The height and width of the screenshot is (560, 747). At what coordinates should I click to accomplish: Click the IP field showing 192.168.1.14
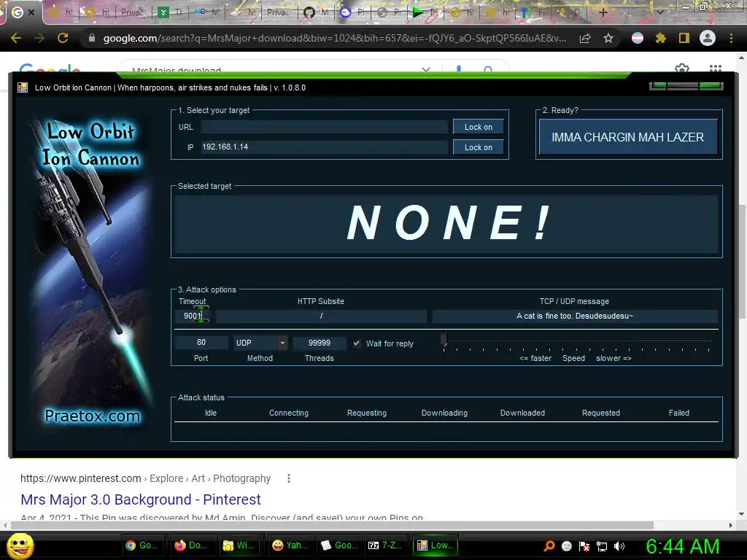pos(324,147)
